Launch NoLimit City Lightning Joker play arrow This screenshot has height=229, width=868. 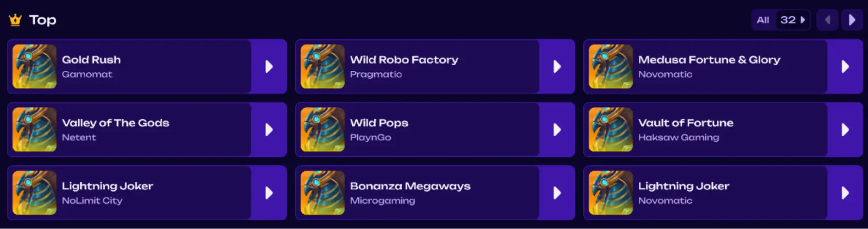[x=269, y=193]
